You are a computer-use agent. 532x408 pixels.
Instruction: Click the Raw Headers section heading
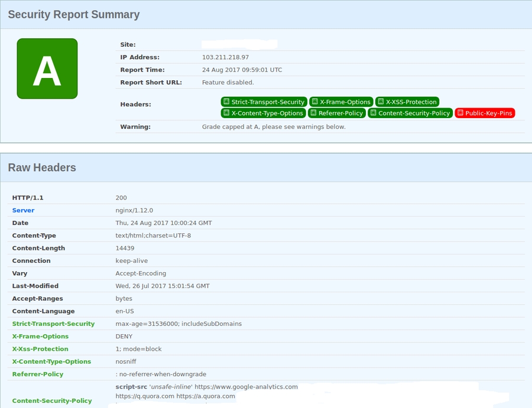[x=42, y=168]
